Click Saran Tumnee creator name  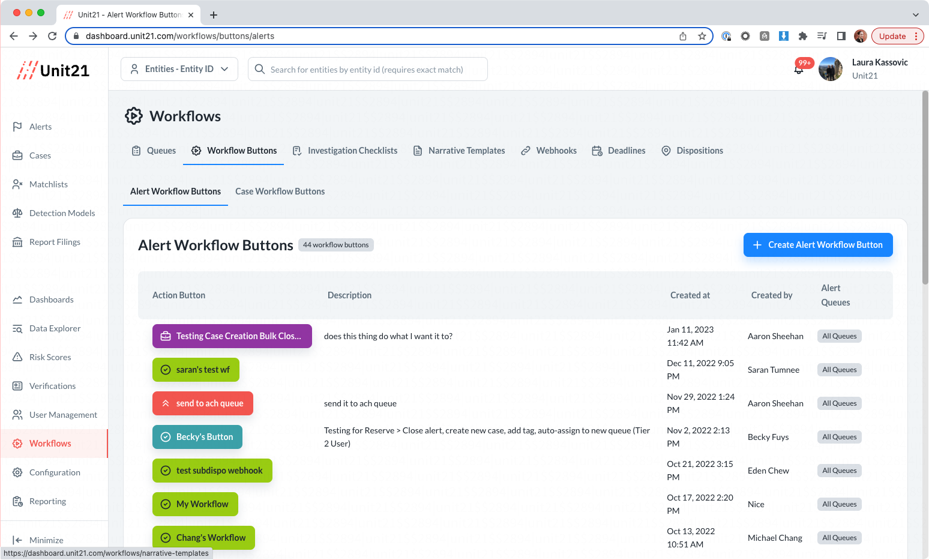coord(774,370)
